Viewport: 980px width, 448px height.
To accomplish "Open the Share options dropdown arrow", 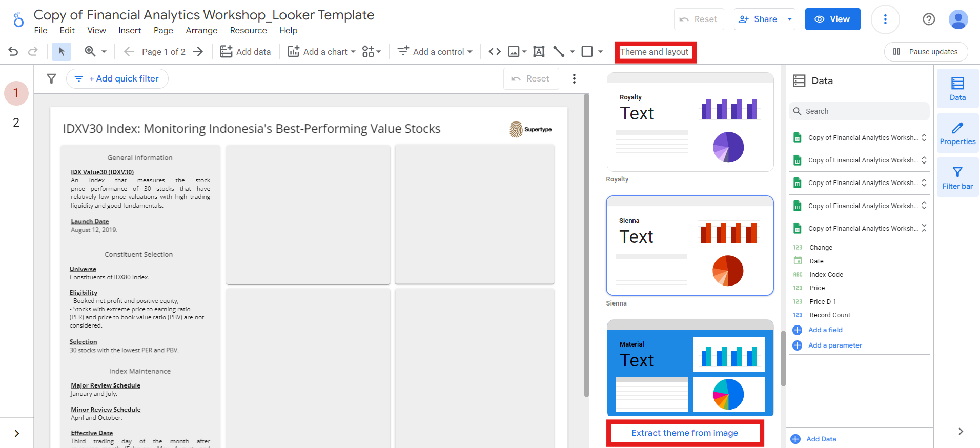I will tap(790, 19).
